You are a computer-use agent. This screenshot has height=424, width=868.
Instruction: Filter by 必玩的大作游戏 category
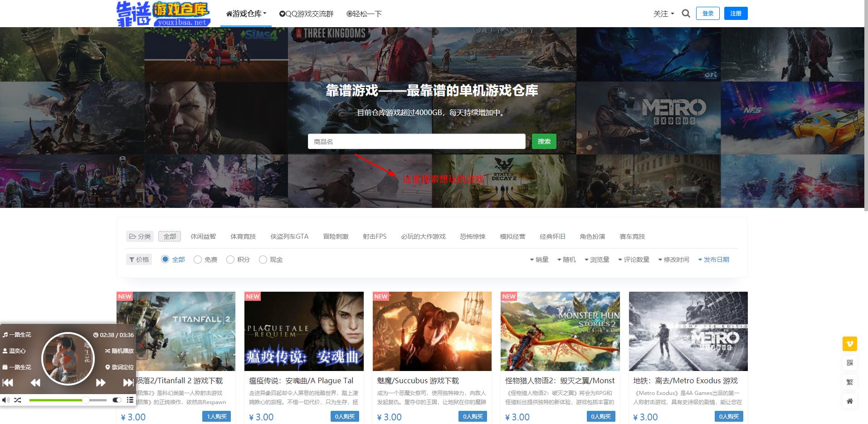(x=423, y=236)
